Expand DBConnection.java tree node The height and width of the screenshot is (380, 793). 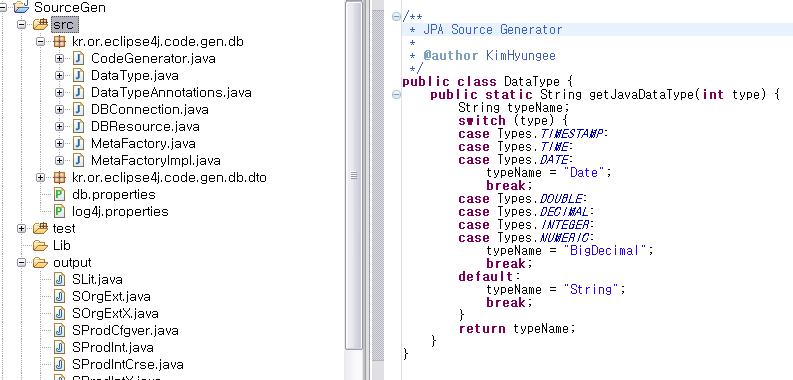tap(60, 109)
